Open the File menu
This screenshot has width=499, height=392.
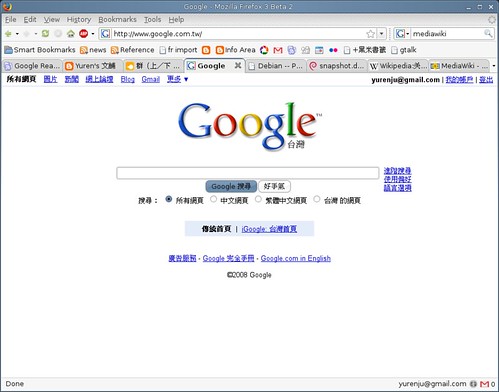(x=11, y=20)
